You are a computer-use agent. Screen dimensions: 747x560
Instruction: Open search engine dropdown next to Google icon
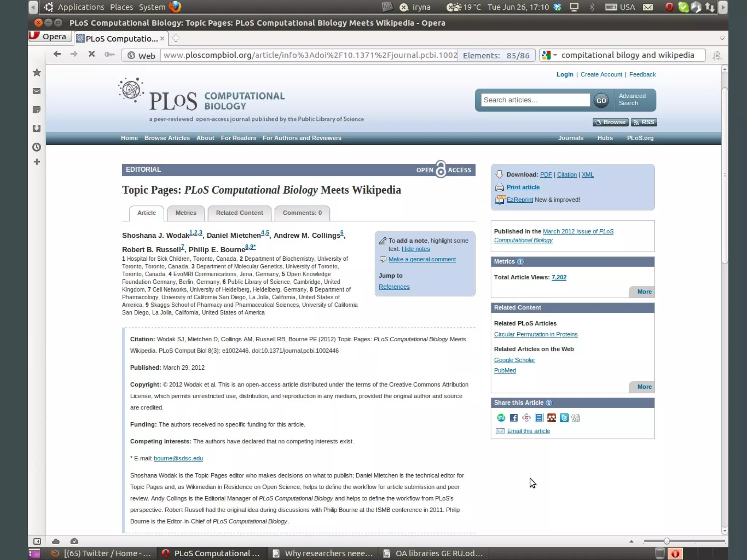coord(555,55)
